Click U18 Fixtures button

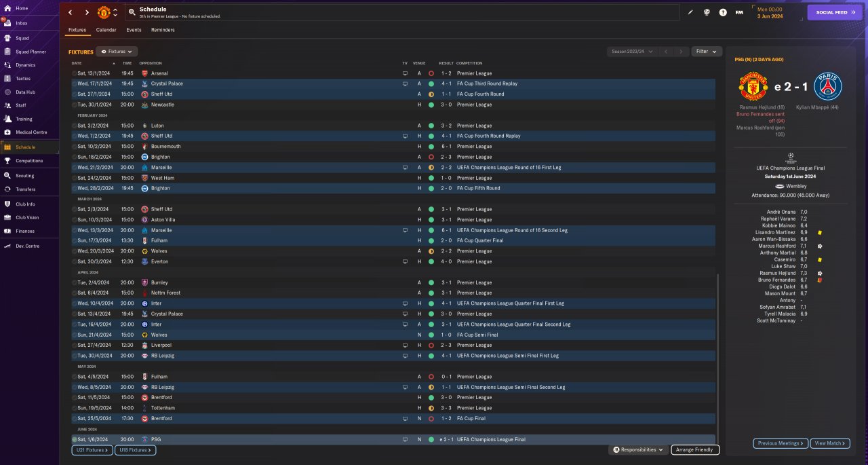coord(136,450)
